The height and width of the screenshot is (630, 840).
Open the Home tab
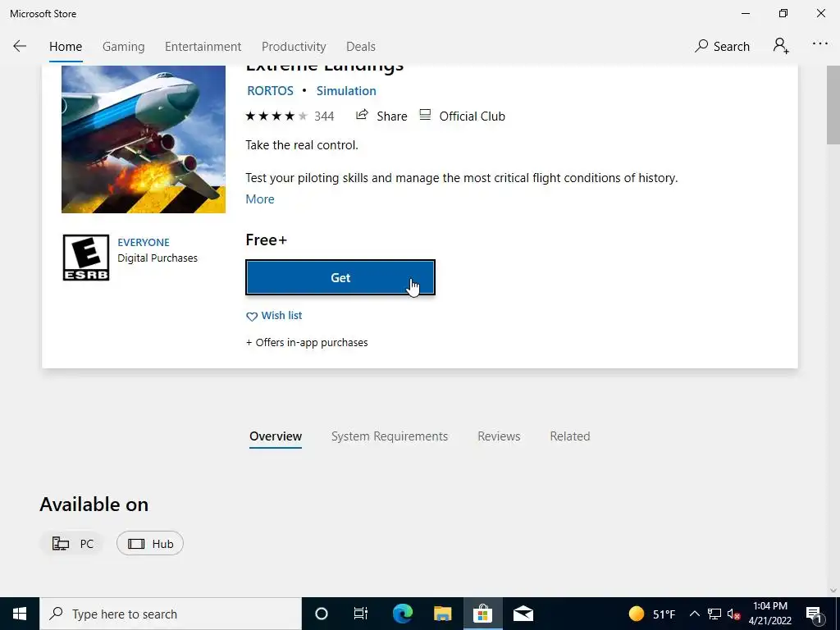point(66,47)
